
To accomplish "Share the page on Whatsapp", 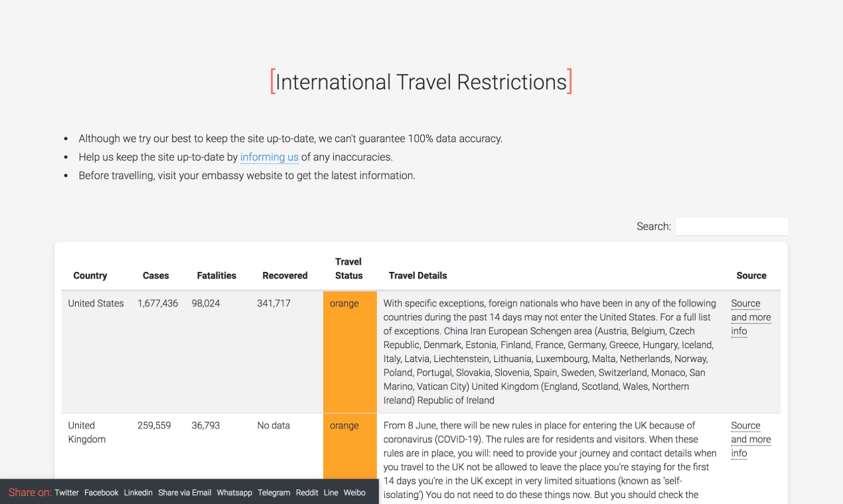I will (234, 493).
